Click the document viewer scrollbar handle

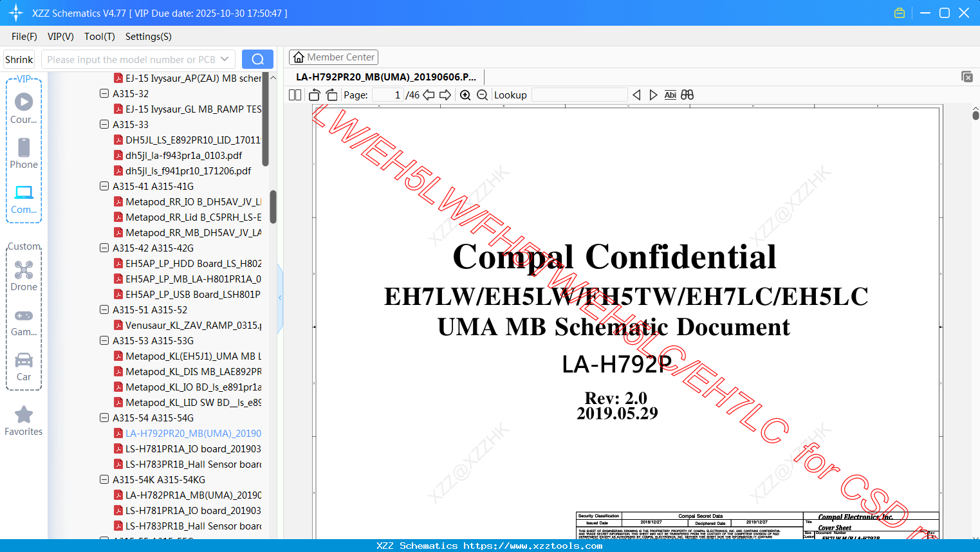coord(975,115)
